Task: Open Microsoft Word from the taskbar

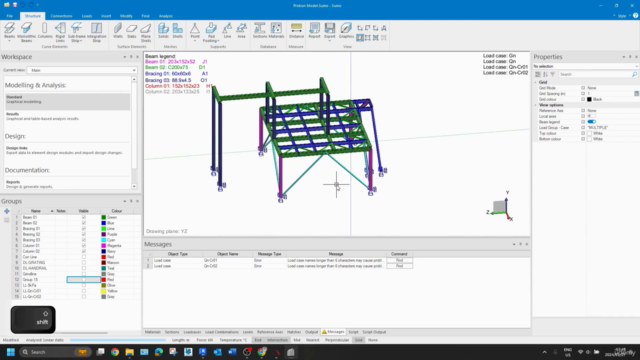Action: (x=232, y=352)
